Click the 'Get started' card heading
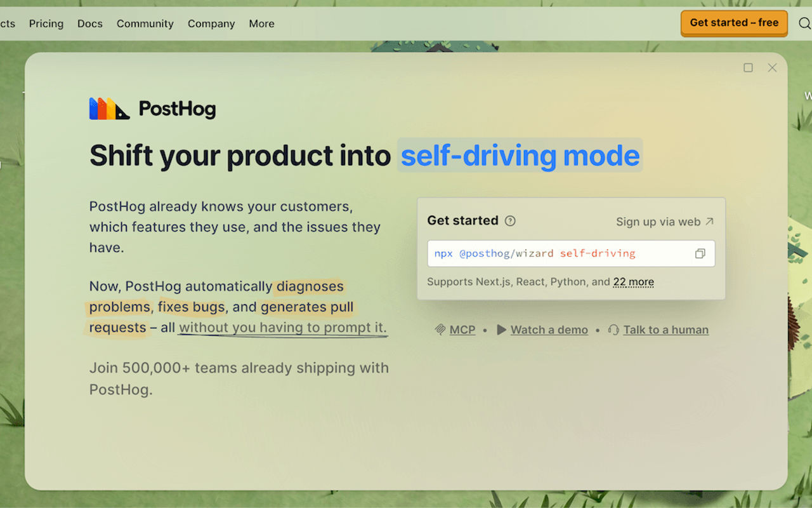The height and width of the screenshot is (508, 812). 463,220
